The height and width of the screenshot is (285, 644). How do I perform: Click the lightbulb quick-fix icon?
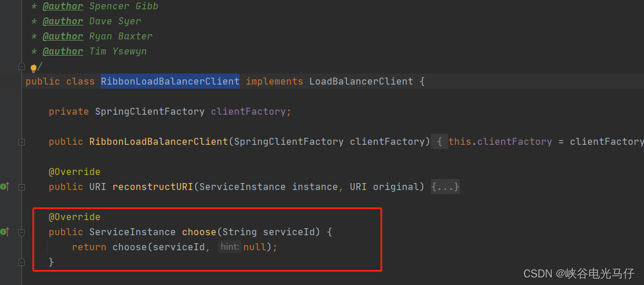click(34, 68)
